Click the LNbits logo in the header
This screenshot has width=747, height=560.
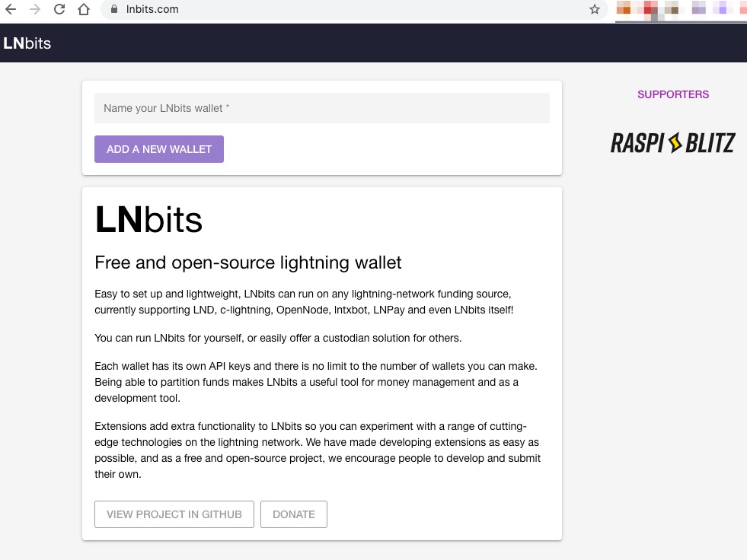coord(27,43)
